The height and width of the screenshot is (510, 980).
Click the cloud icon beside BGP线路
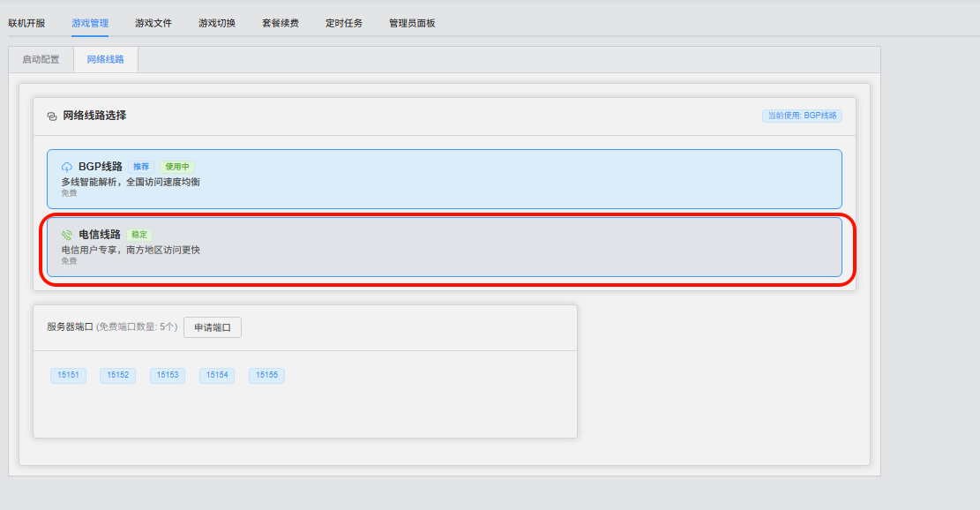(67, 167)
